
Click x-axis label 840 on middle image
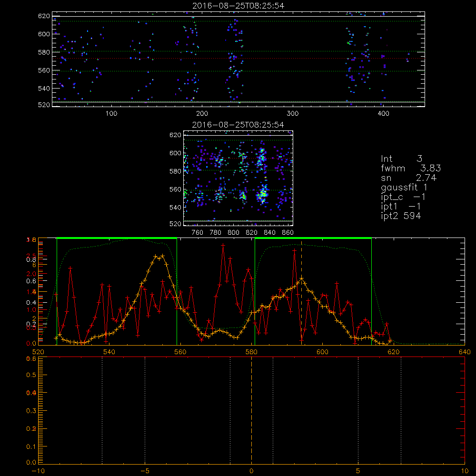269,233
